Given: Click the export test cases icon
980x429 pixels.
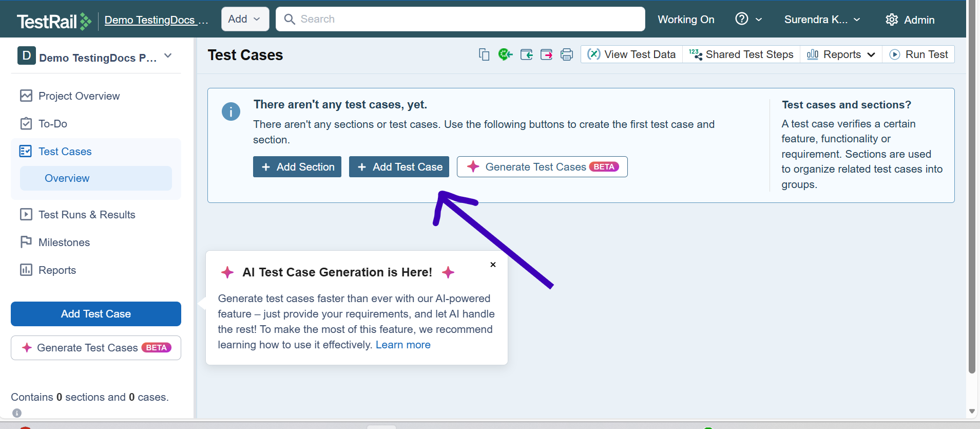Looking at the screenshot, I should (547, 54).
